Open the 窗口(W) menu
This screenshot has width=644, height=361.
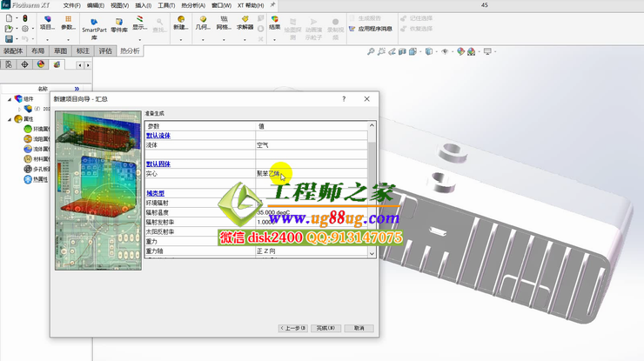221,5
